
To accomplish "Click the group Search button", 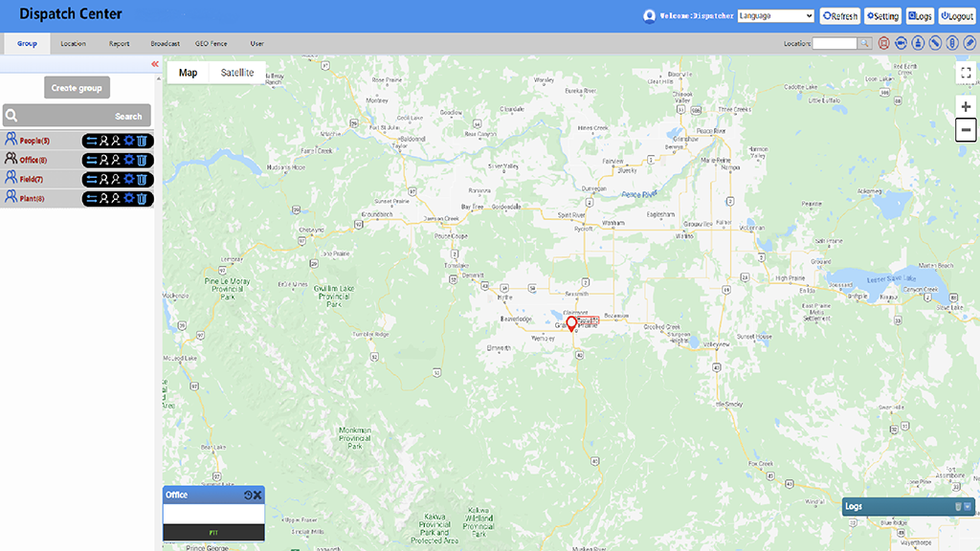I will pos(128,116).
